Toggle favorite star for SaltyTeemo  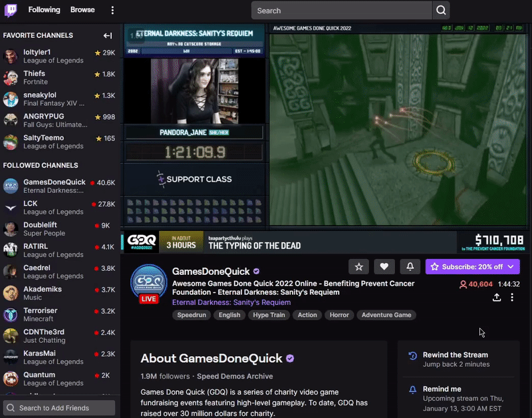[98, 138]
